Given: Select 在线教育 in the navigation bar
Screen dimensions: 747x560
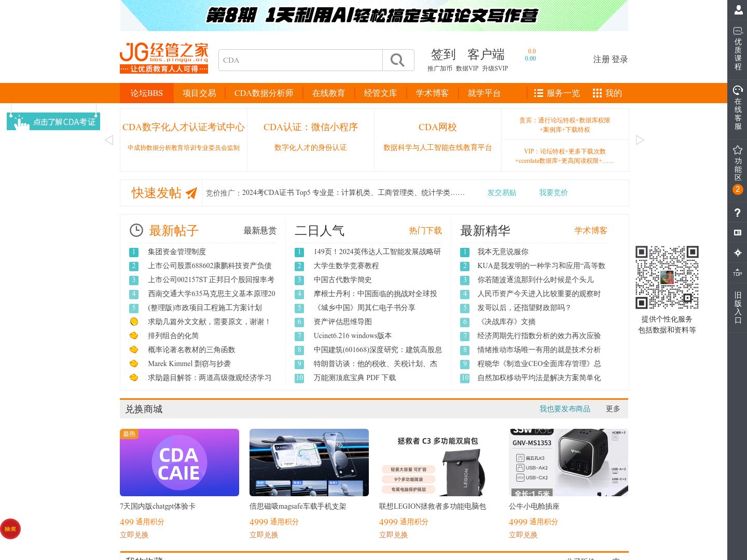Looking at the screenshot, I should [328, 93].
